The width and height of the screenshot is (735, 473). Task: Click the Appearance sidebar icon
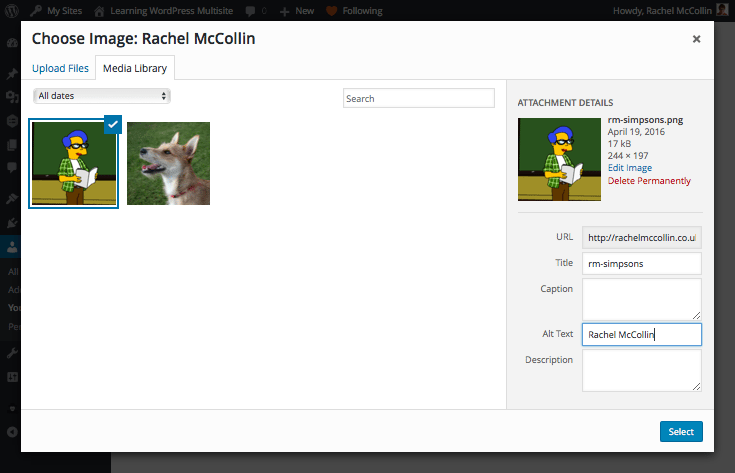[x=12, y=199]
